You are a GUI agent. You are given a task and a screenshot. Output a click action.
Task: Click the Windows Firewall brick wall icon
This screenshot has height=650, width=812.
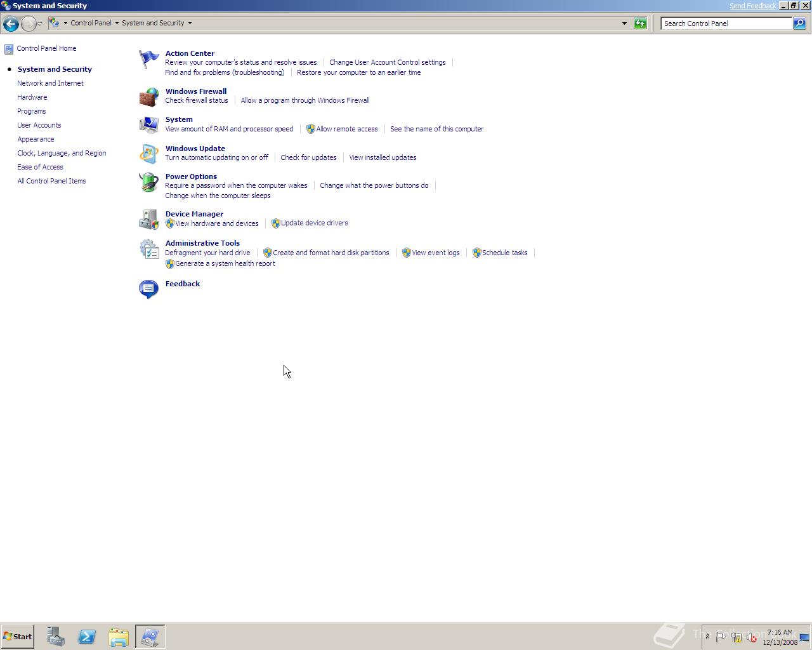[148, 97]
